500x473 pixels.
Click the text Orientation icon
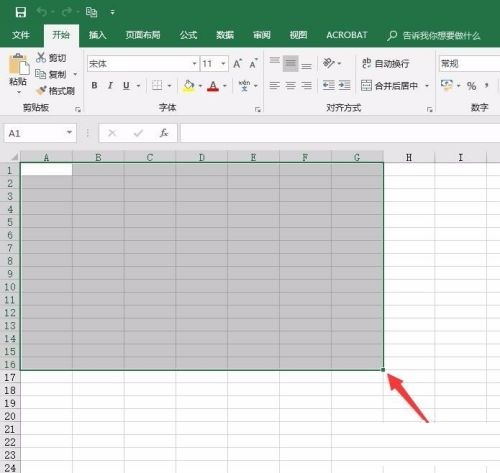329,63
